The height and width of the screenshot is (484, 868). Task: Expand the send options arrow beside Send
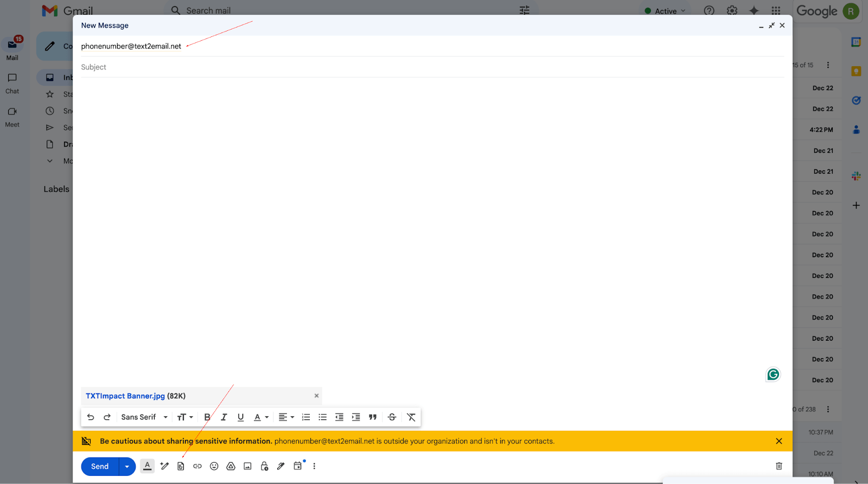(127, 467)
